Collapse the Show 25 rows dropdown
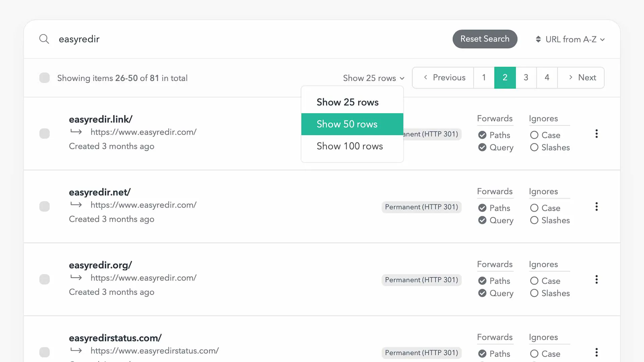 374,78
